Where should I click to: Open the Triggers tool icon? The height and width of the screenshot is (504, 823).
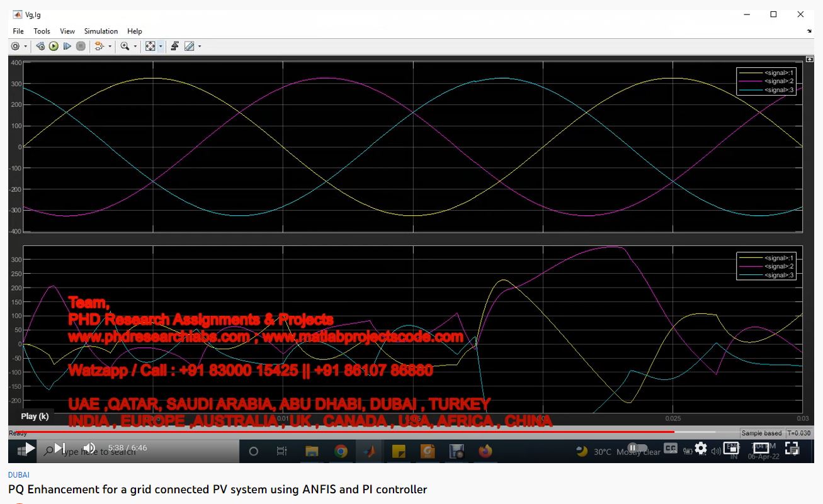174,46
